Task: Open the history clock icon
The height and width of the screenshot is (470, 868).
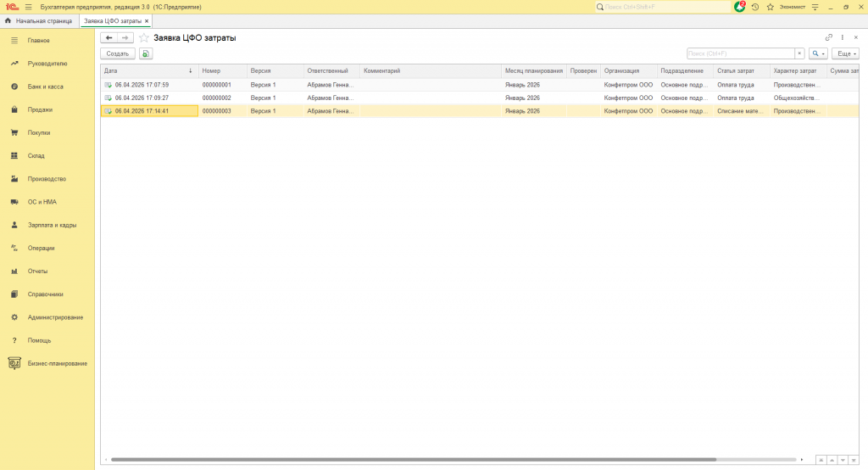Action: click(x=755, y=7)
